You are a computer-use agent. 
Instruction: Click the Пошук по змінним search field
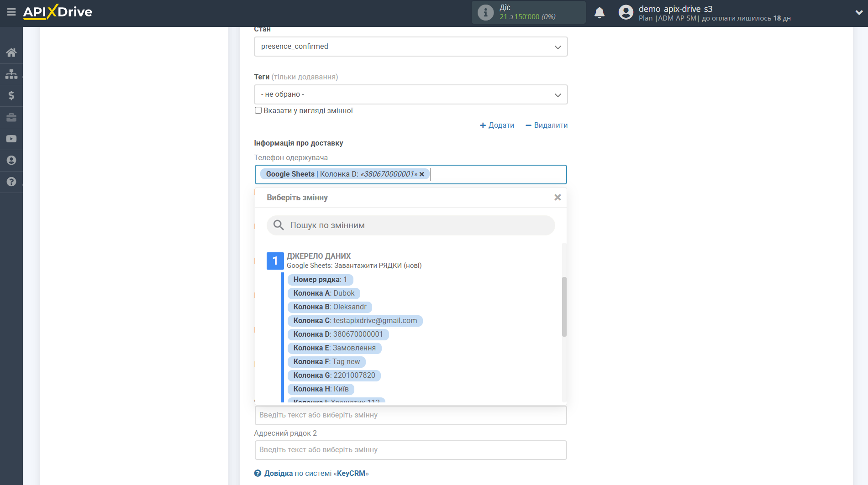411,225
